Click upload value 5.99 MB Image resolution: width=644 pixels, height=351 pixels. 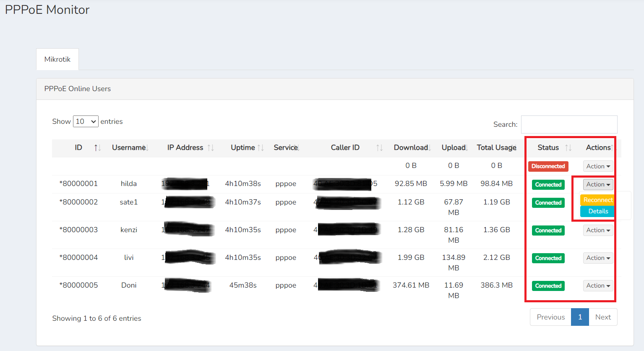click(454, 183)
